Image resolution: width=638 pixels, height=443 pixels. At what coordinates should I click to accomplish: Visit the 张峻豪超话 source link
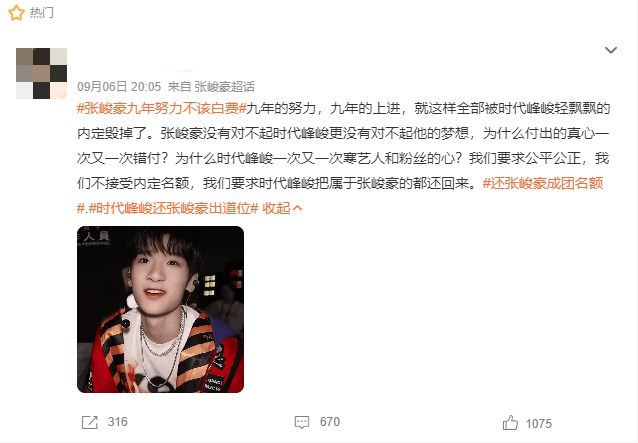point(225,87)
